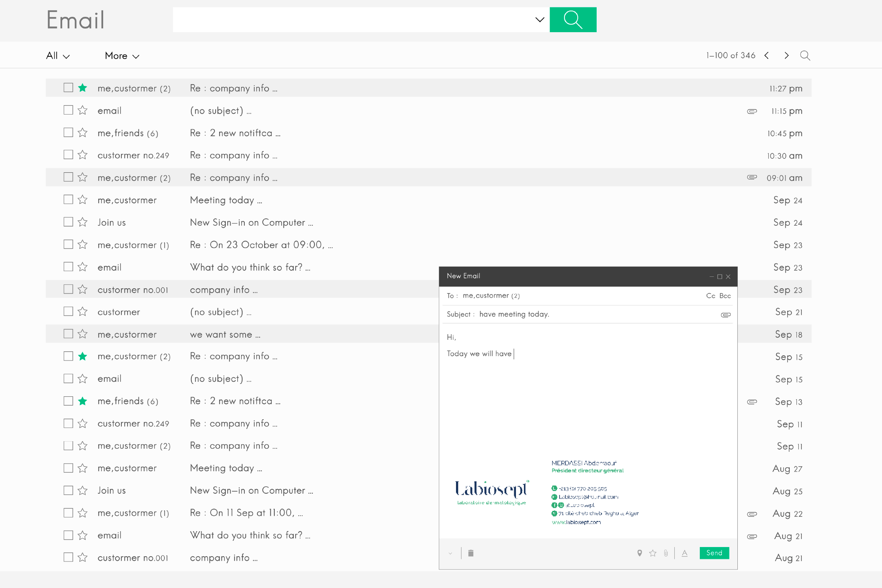Click the subject line attachment paperclip
882x588 pixels.
725,315
